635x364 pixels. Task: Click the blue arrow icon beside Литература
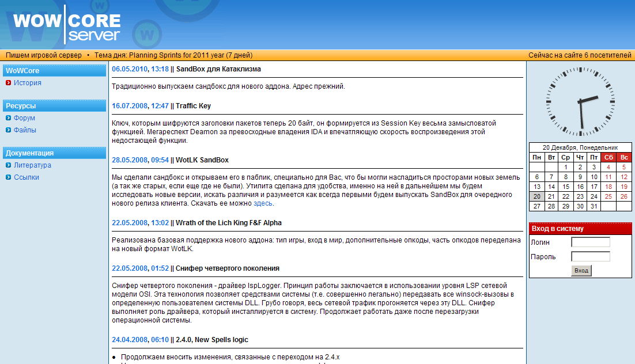click(x=8, y=165)
